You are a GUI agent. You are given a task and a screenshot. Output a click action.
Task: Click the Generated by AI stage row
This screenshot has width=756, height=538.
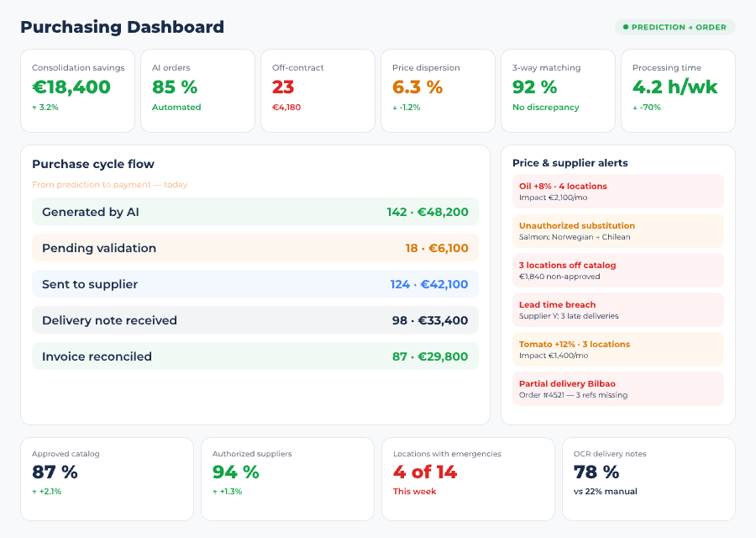[x=255, y=212]
